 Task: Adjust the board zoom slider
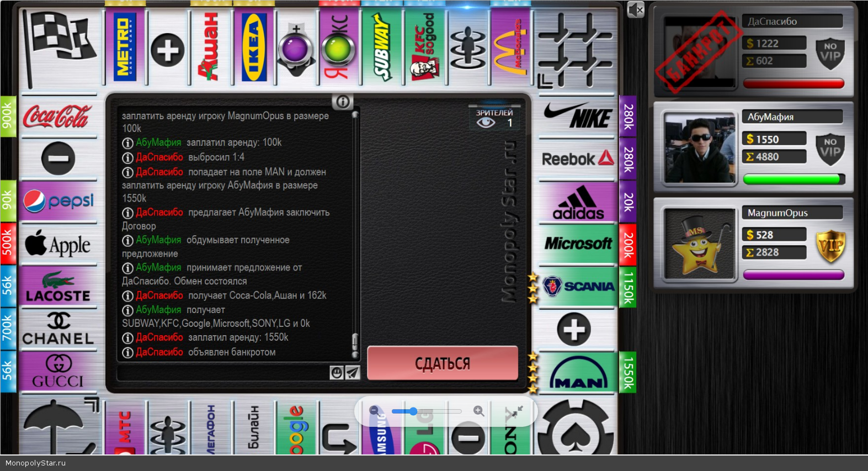point(426,411)
